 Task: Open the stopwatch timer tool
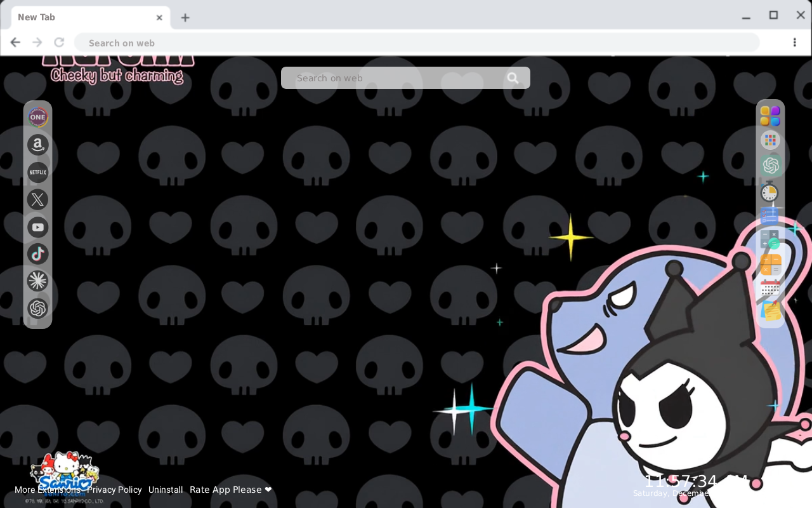[769, 192]
